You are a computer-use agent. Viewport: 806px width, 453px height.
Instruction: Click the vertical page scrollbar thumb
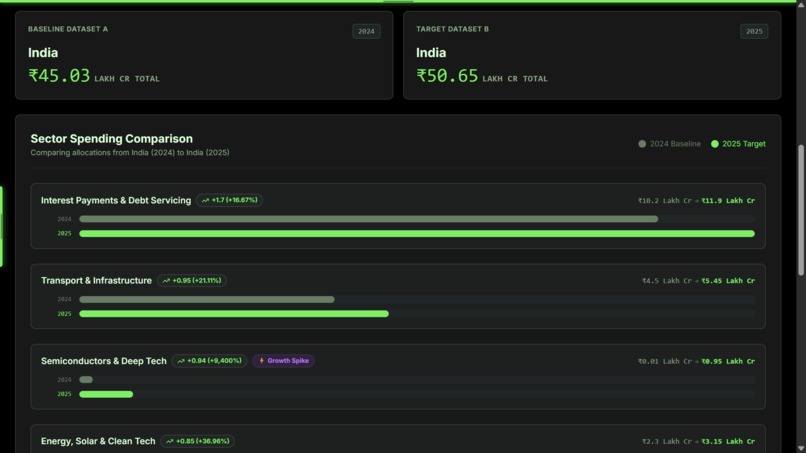point(801,211)
